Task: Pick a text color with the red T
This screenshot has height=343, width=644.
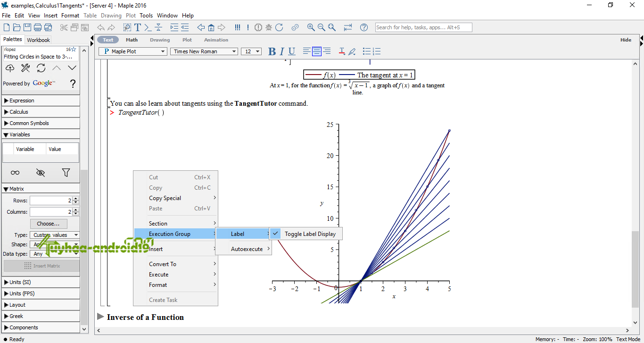Action: 342,51
